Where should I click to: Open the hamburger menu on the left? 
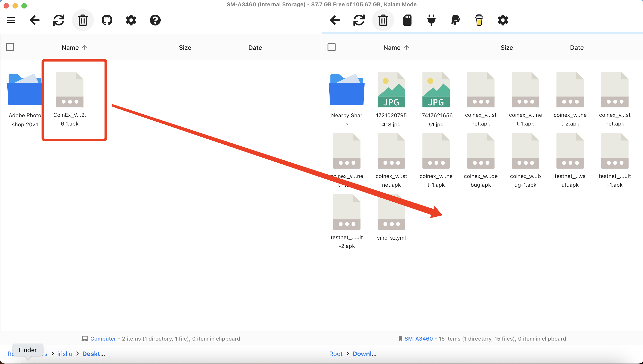click(11, 20)
